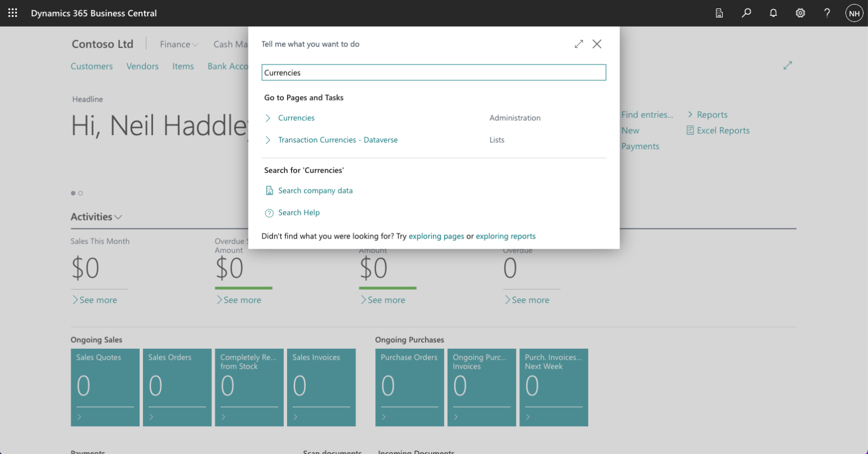Open the settings gear menu
868x454 pixels.
coord(800,13)
